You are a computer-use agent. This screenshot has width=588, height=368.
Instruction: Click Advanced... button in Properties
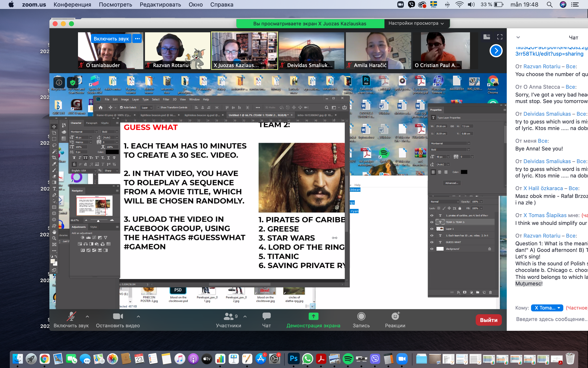[452, 183]
